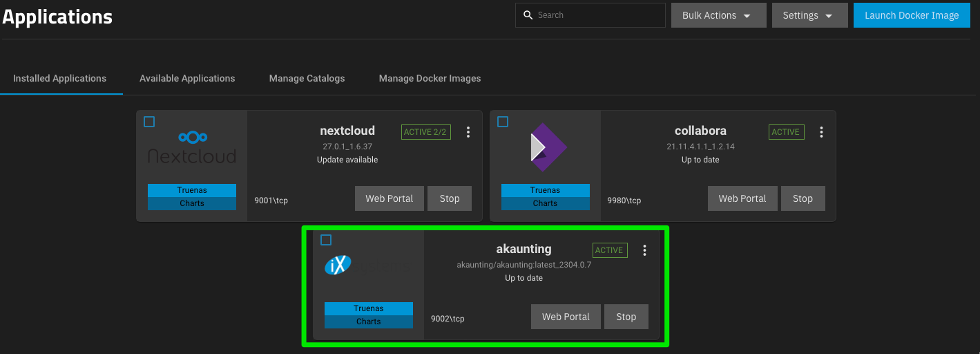Open collabora Web Portal
This screenshot has width=980, height=354.
pos(742,198)
